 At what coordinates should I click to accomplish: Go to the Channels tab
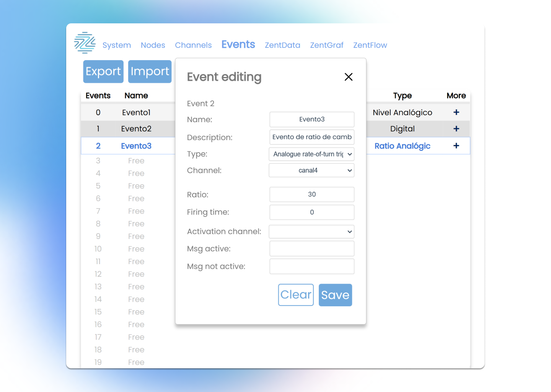coord(193,45)
